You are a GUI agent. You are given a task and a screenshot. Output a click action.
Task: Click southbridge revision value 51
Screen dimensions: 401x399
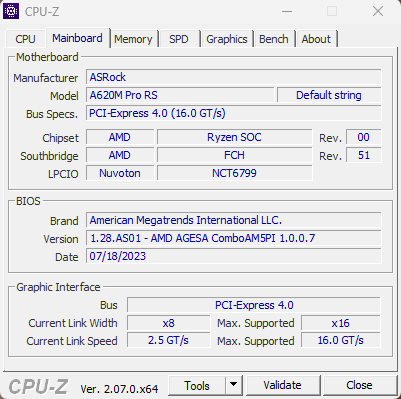(x=363, y=155)
